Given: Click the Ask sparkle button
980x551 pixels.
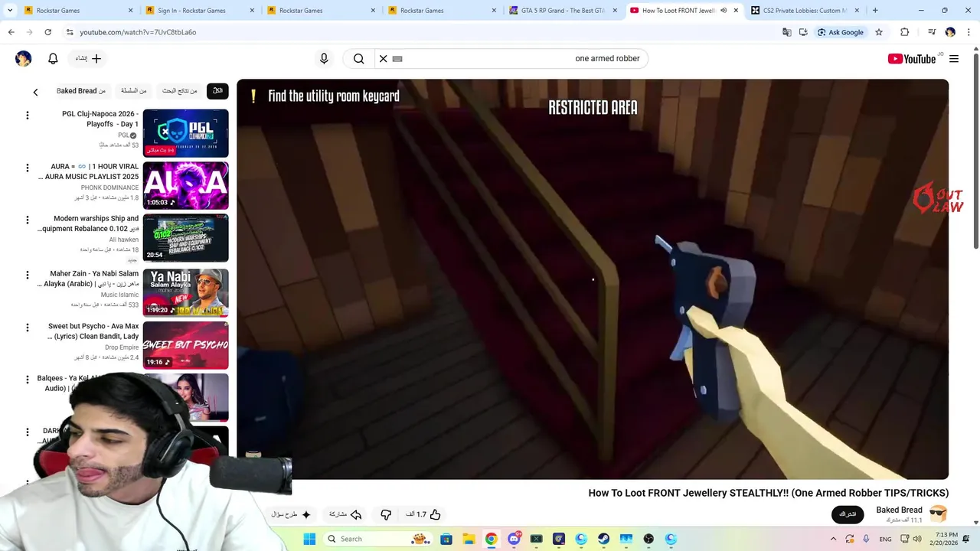Looking at the screenshot, I should coord(291,514).
